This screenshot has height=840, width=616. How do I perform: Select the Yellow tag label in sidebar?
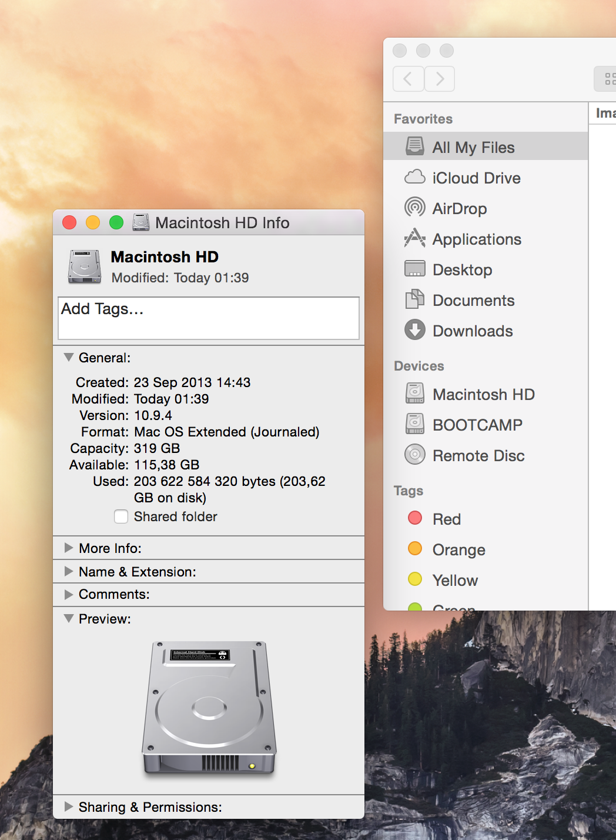(x=456, y=580)
